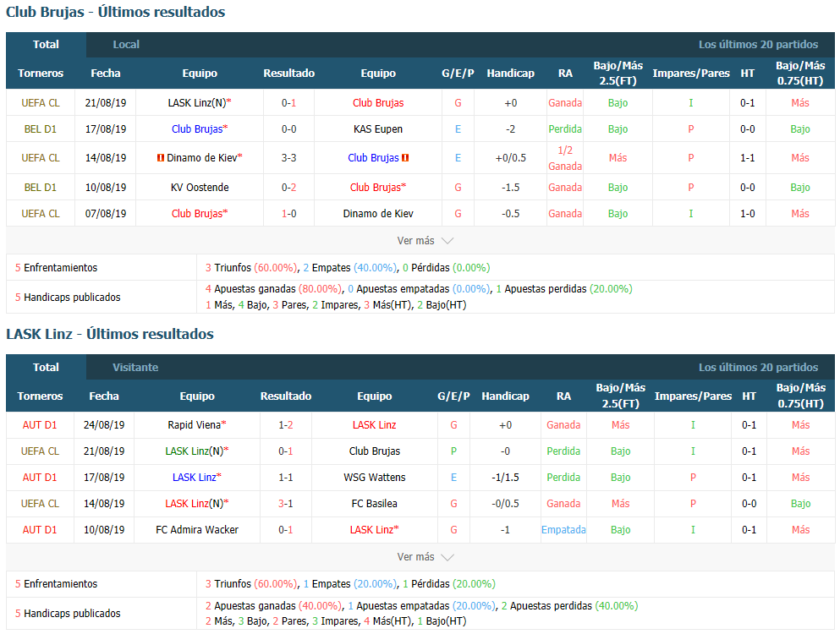Click Handicap column header in LASK Linz table
The height and width of the screenshot is (634, 840).
[505, 396]
